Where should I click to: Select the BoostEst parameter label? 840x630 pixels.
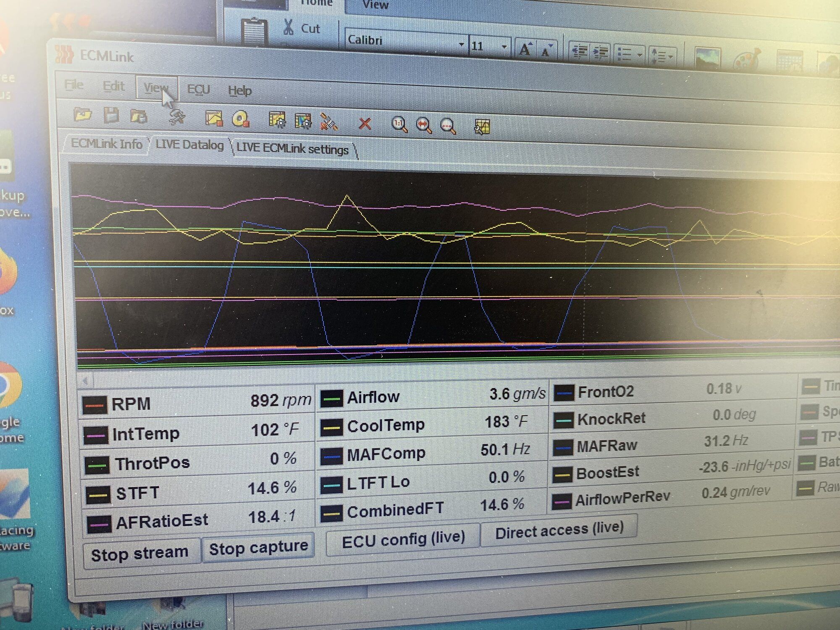coord(607,473)
